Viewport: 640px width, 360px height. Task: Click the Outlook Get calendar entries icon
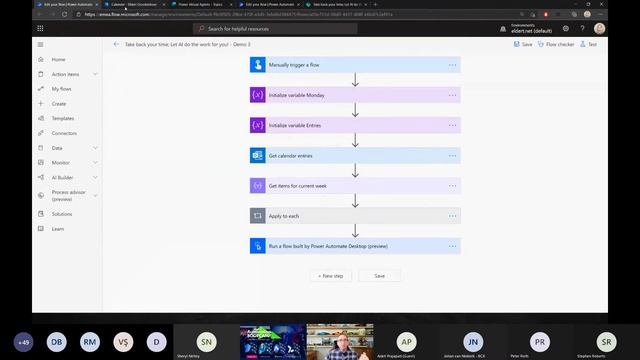258,156
